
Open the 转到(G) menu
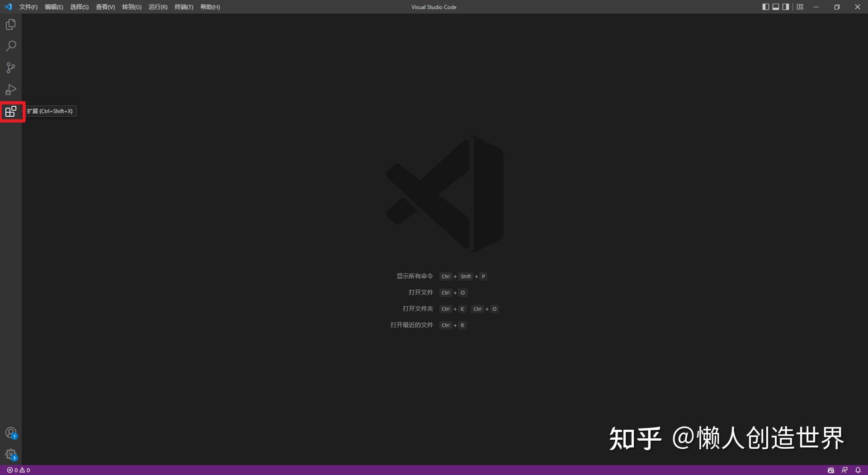tap(132, 7)
